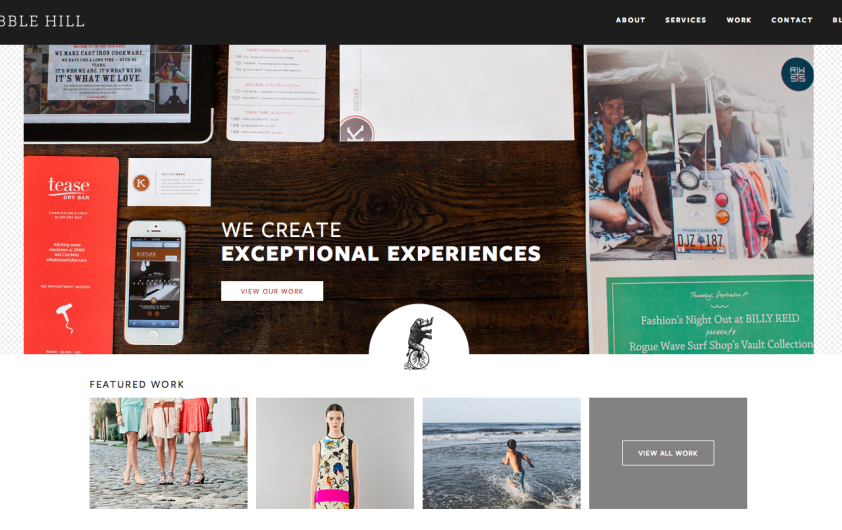Image resolution: width=842 pixels, height=530 pixels.
Task: Open the Services menu item
Action: [686, 20]
